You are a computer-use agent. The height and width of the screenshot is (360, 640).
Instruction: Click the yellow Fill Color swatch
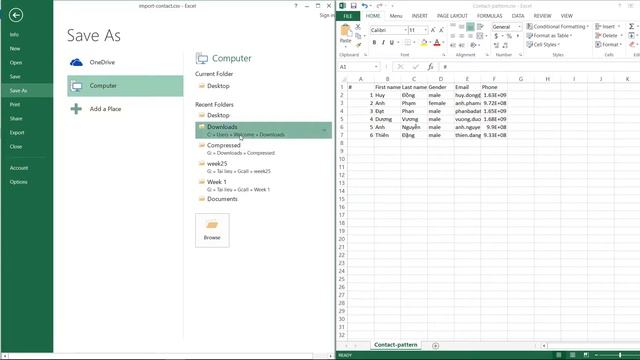tap(424, 42)
